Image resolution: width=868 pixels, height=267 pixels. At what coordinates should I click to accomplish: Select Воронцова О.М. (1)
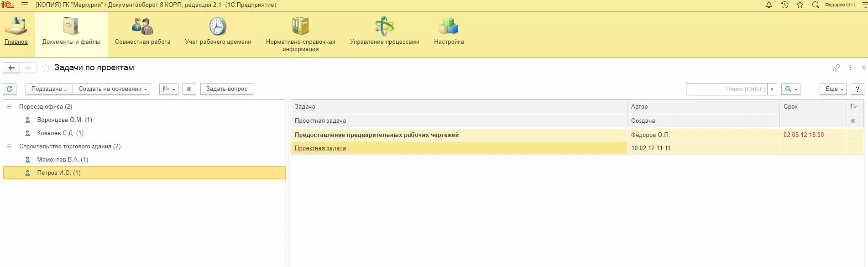144,120
